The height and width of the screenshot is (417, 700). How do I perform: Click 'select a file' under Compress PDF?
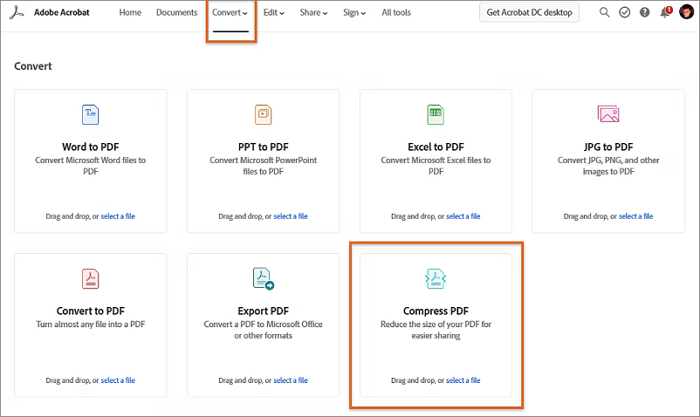tap(463, 380)
